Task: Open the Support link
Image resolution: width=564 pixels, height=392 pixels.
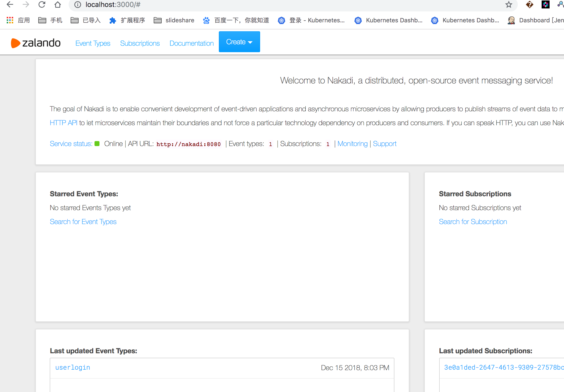Action: pyautogui.click(x=385, y=144)
